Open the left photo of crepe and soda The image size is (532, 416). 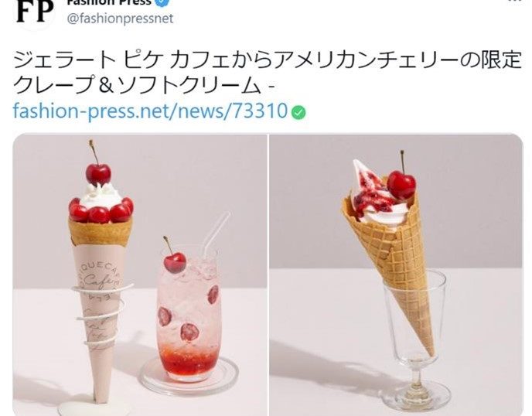(140, 274)
